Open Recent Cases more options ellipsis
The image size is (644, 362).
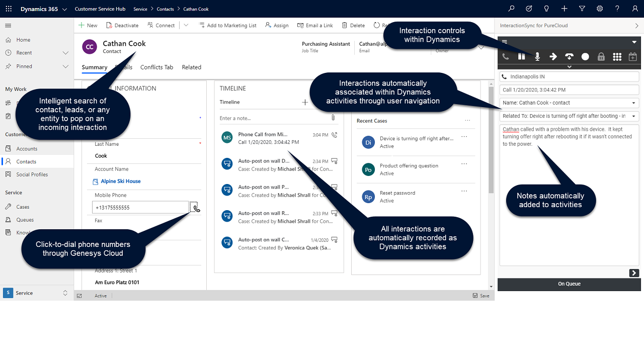(x=467, y=121)
